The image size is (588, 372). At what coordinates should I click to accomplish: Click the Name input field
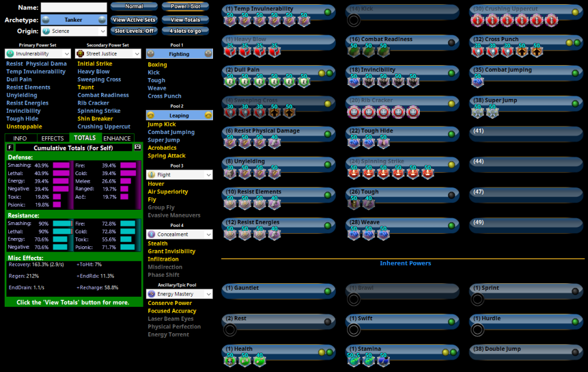tap(73, 8)
